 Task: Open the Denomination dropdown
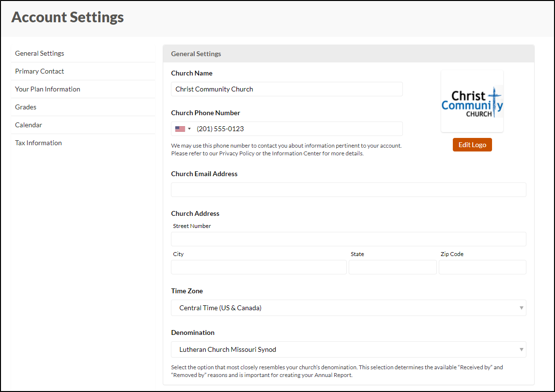point(349,349)
